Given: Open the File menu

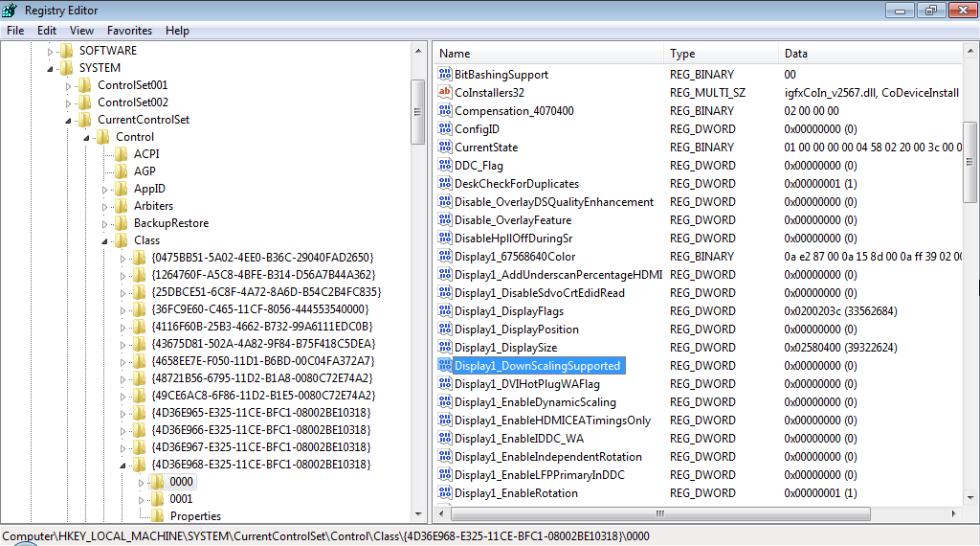Looking at the screenshot, I should point(15,31).
